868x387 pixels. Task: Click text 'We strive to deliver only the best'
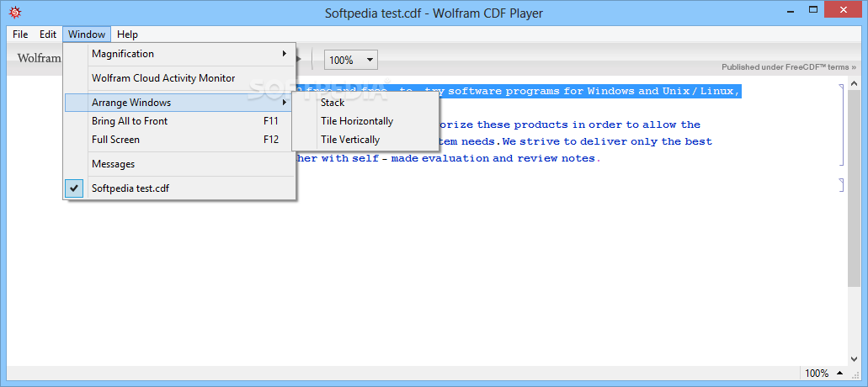click(607, 141)
